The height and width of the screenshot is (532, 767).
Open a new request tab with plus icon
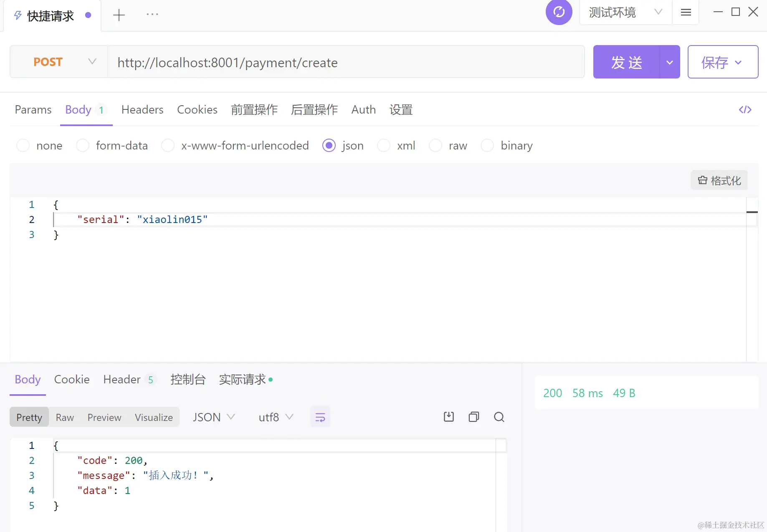[x=119, y=15]
